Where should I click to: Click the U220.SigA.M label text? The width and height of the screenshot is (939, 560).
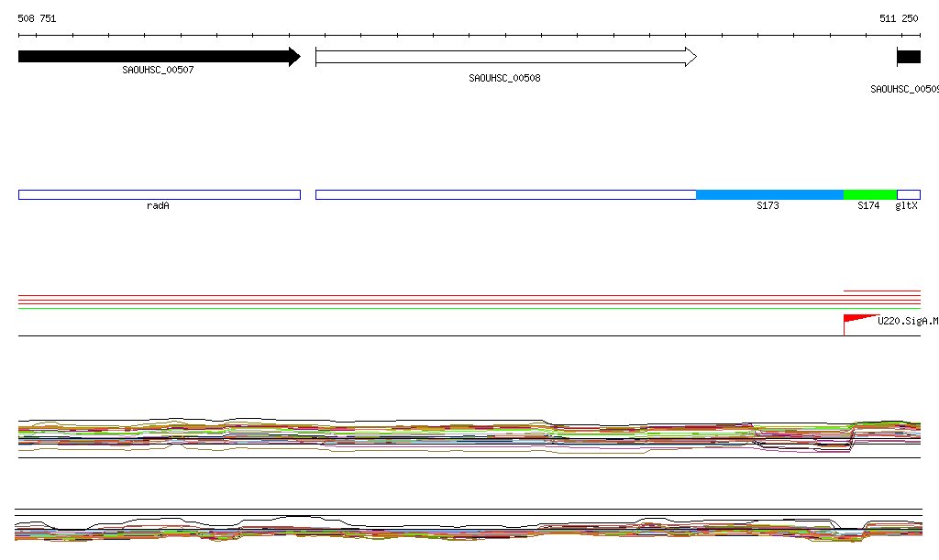[908, 322]
